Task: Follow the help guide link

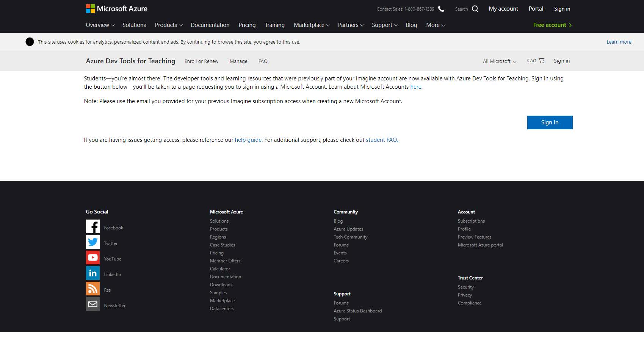Action: point(248,140)
